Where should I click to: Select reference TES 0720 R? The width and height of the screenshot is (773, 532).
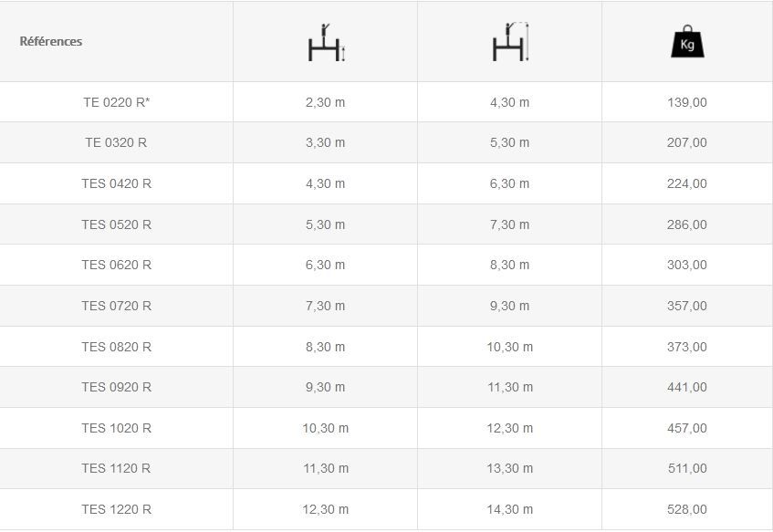click(x=116, y=306)
